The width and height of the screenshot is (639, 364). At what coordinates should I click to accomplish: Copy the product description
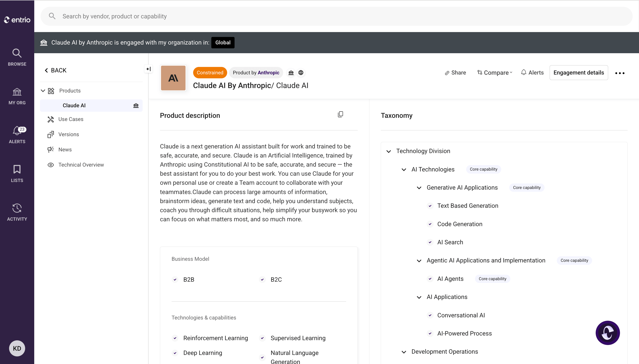pos(340,114)
